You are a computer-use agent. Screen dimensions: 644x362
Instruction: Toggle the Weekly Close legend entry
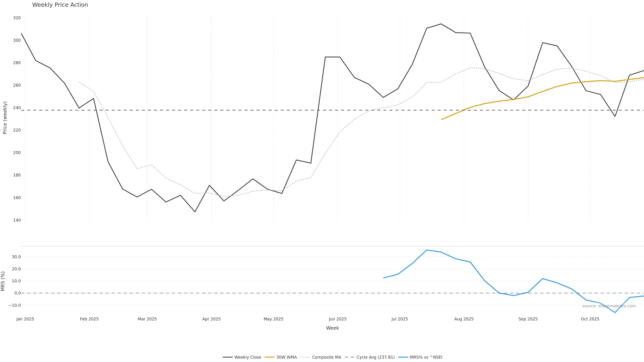pyautogui.click(x=248, y=357)
